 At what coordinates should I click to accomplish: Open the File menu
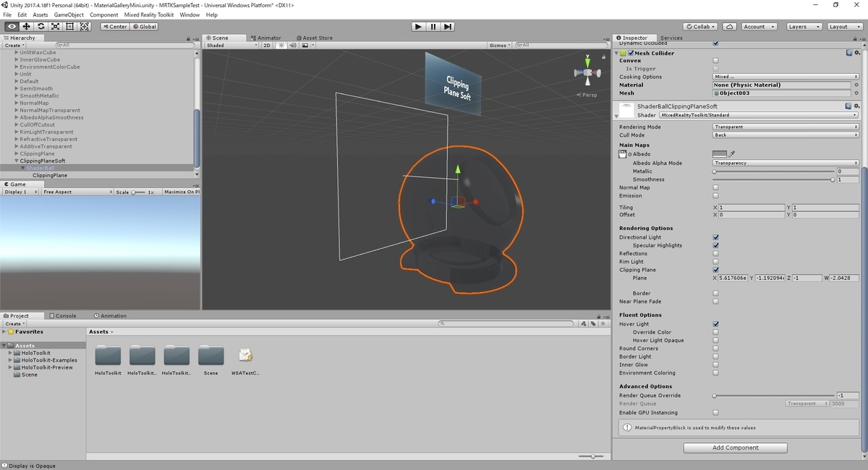click(8, 14)
